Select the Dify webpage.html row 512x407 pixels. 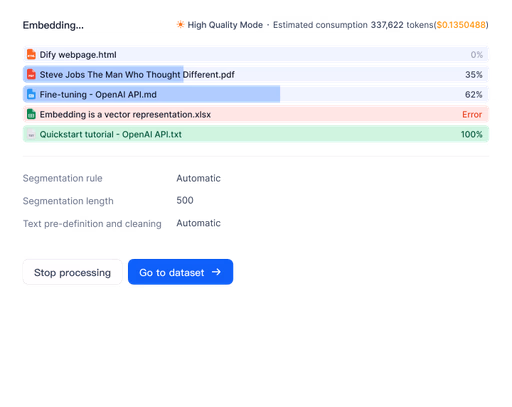click(x=256, y=54)
